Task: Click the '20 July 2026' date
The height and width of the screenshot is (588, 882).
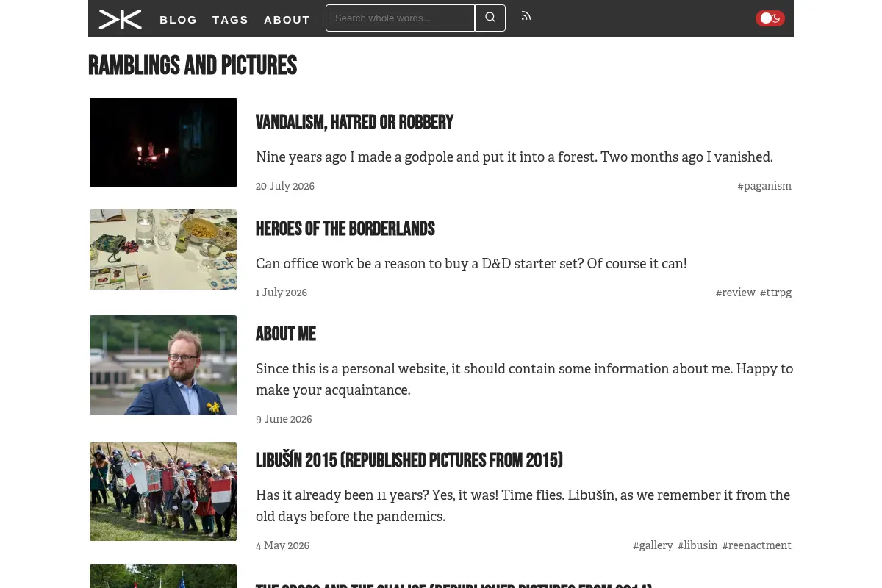Action: point(285,186)
